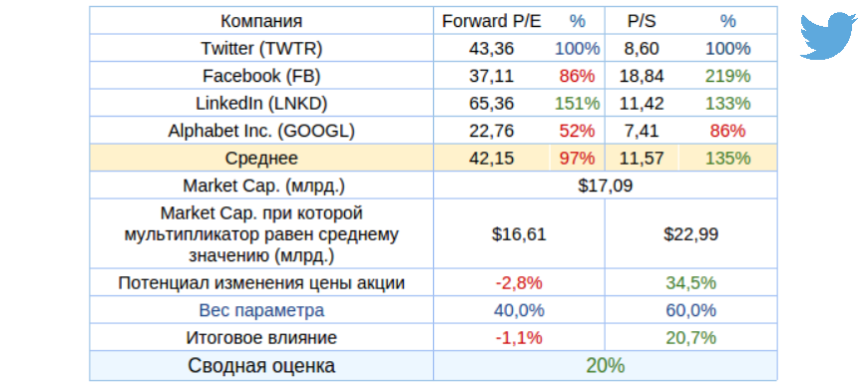Click the 60,0% weight cell
The image size is (868, 386).
(x=690, y=310)
